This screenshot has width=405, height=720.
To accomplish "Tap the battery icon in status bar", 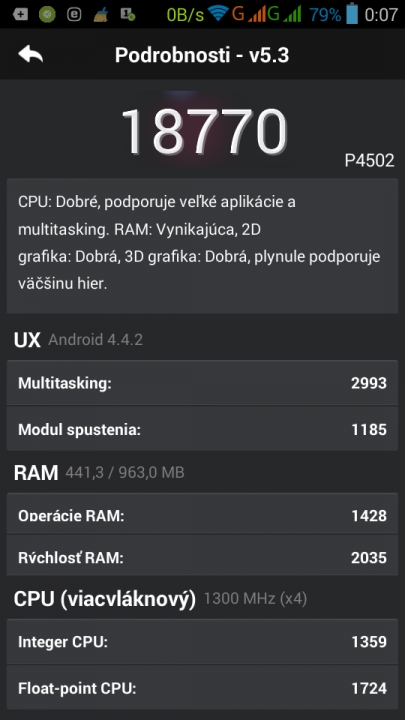I will click(x=352, y=13).
